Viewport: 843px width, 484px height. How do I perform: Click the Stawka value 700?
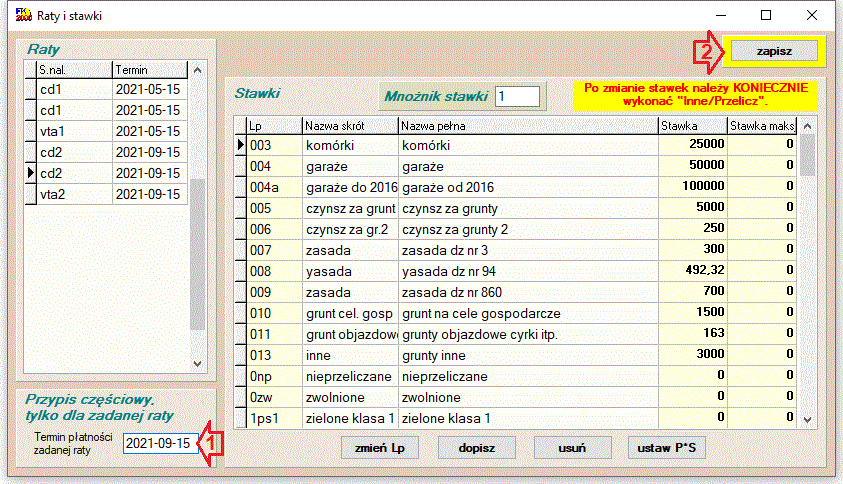coord(693,291)
